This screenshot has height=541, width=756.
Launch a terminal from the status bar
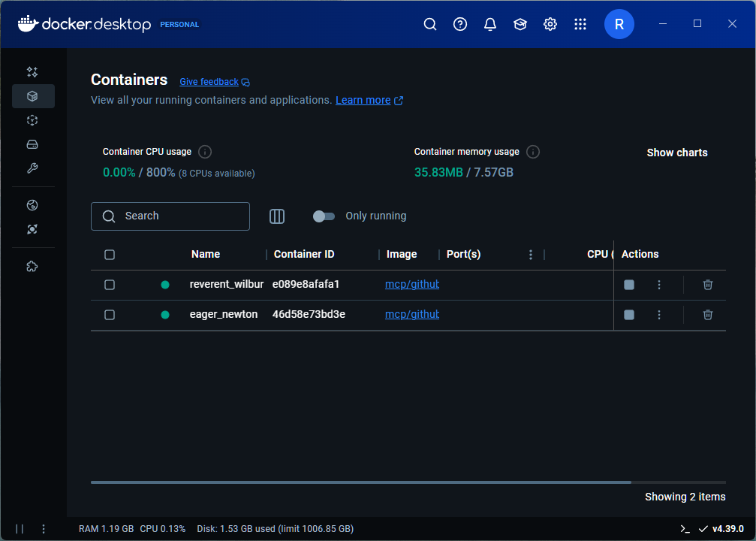pyautogui.click(x=684, y=529)
